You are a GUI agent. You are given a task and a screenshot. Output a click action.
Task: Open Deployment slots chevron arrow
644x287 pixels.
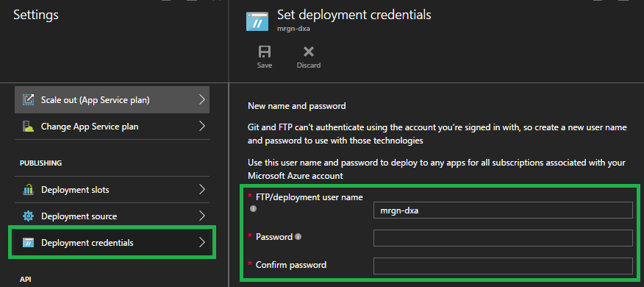(201, 190)
